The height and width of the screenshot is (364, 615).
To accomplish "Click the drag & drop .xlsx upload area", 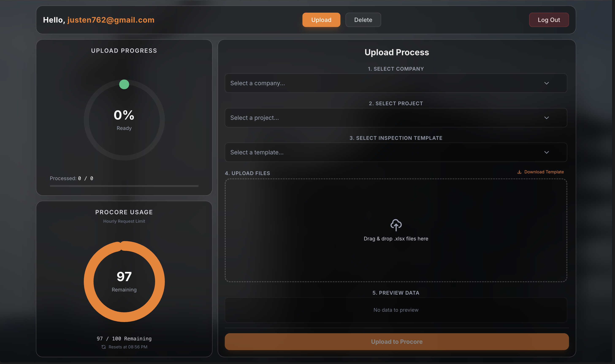I will (x=396, y=230).
